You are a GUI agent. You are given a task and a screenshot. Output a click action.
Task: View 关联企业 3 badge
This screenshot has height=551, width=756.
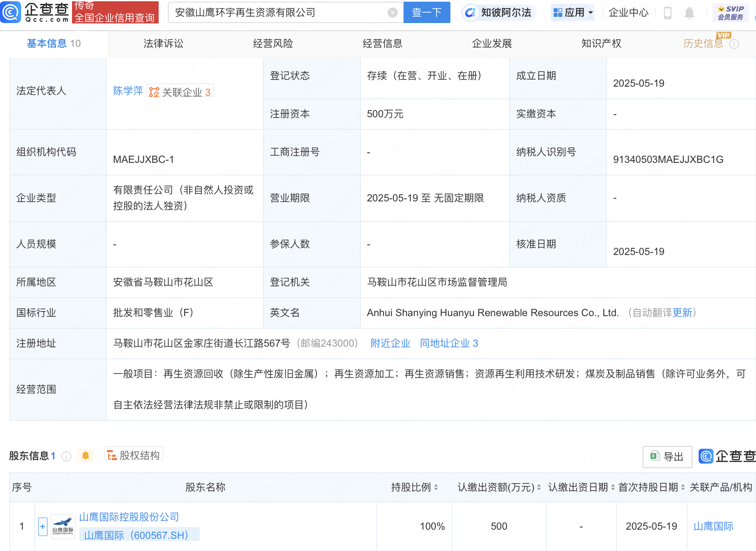180,92
